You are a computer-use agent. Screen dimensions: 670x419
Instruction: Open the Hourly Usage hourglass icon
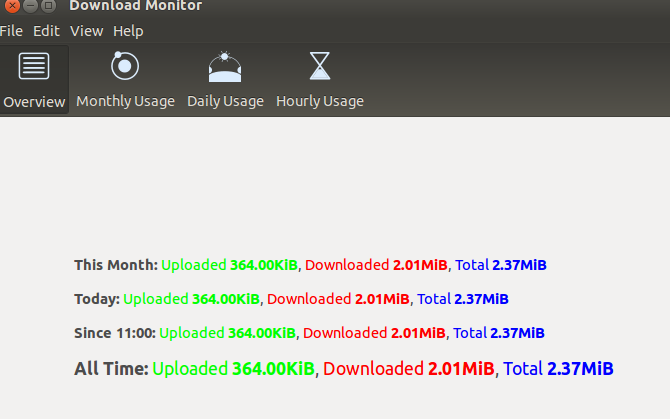coord(320,66)
